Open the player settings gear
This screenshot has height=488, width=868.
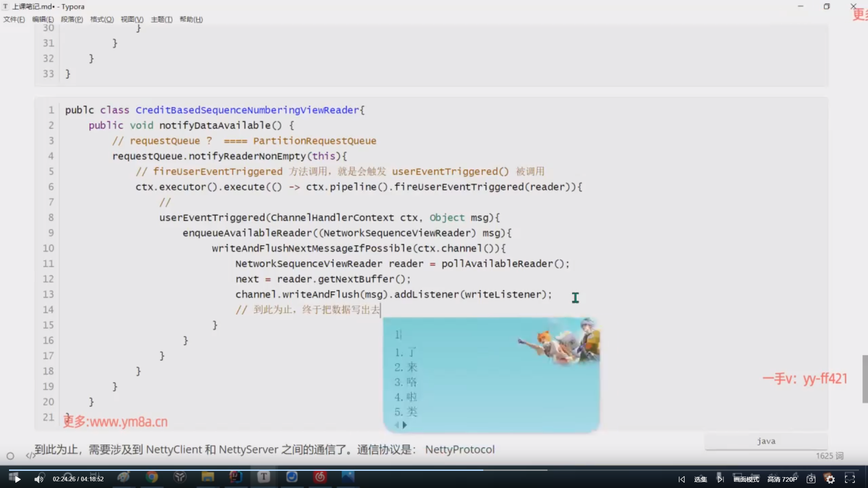pyautogui.click(x=830, y=479)
